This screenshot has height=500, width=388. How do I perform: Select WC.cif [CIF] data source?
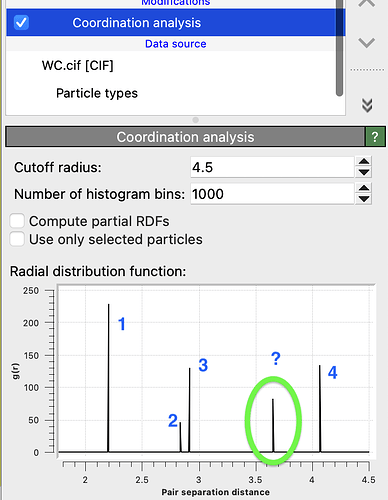[77, 65]
